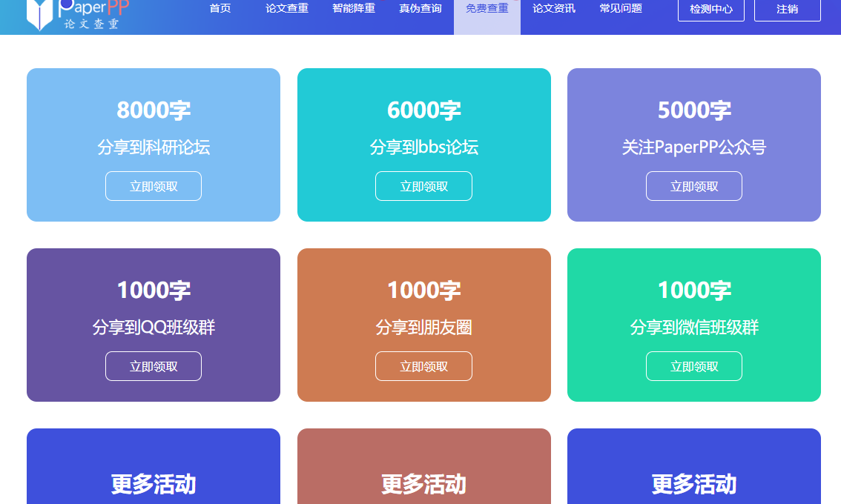Open 更多活动 in the reddish middle card
The width and height of the screenshot is (841, 504).
coord(423,484)
